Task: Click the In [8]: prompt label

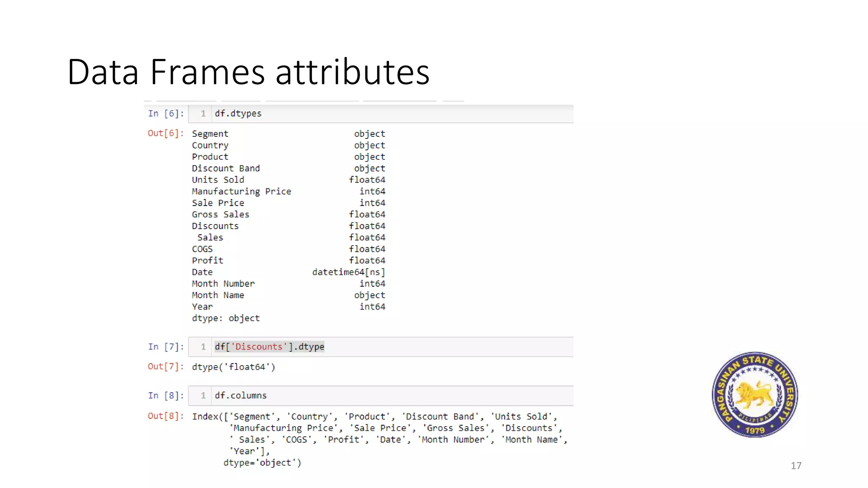Action: click(166, 396)
